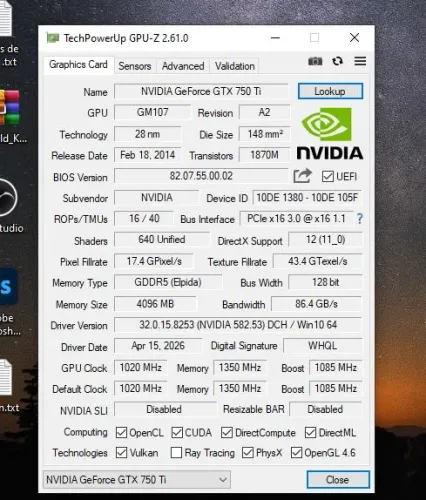The height and width of the screenshot is (500, 426).
Task: Toggle the OpenGL 4.6 checkbox
Action: (296, 453)
